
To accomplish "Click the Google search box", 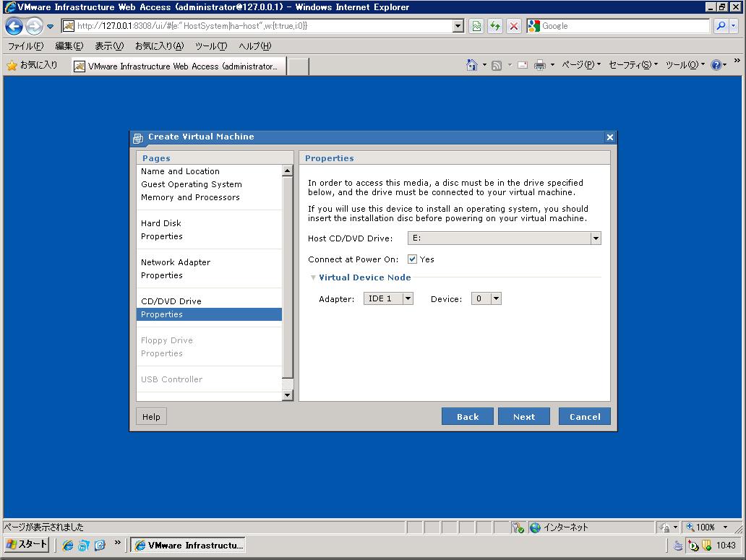I will (x=619, y=26).
